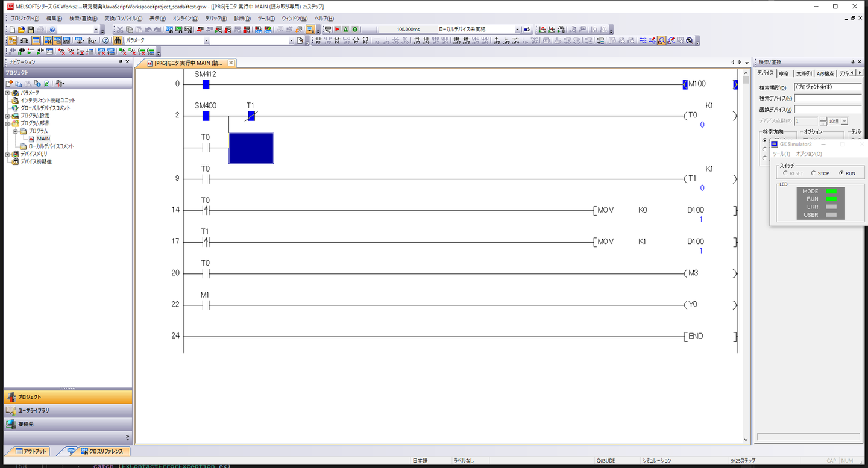Click the caF10 ladder symbol icon
The image size is (868, 468).
515,40
